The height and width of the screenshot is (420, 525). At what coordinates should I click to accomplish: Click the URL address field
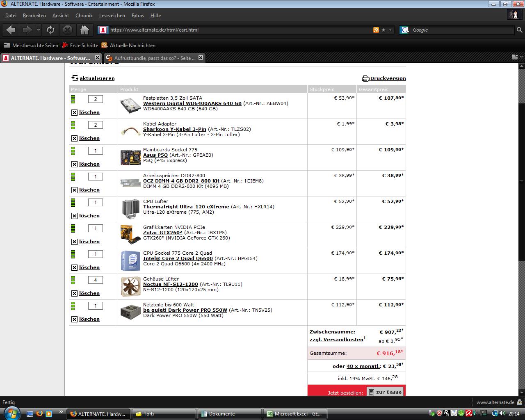pyautogui.click(x=240, y=30)
